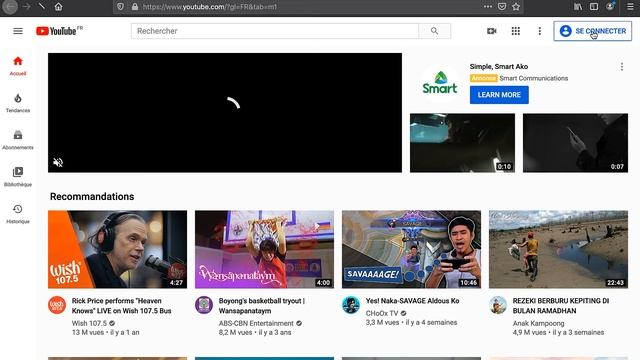
Task: Open the YouTube apps grid icon
Action: [516, 31]
